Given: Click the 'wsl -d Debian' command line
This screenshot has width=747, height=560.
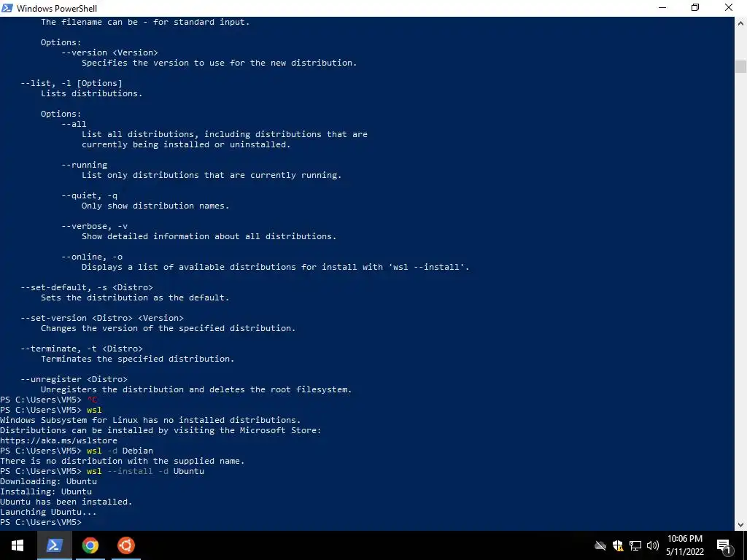Looking at the screenshot, I should click(x=77, y=451).
